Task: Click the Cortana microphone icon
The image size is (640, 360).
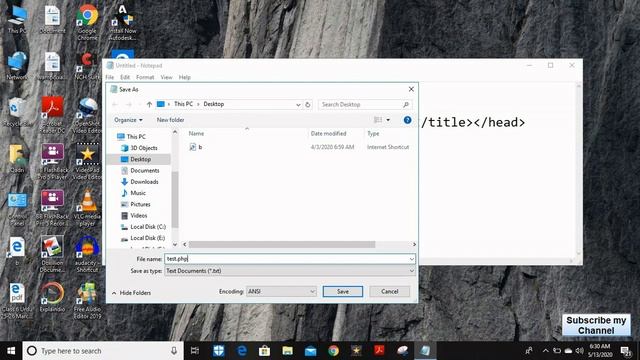Action: tap(174, 351)
